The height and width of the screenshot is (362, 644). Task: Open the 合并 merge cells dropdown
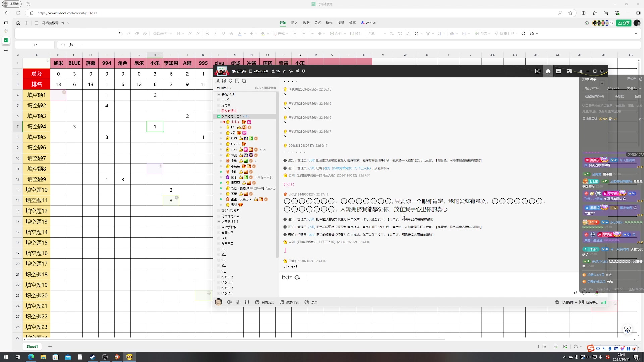tap(338, 34)
